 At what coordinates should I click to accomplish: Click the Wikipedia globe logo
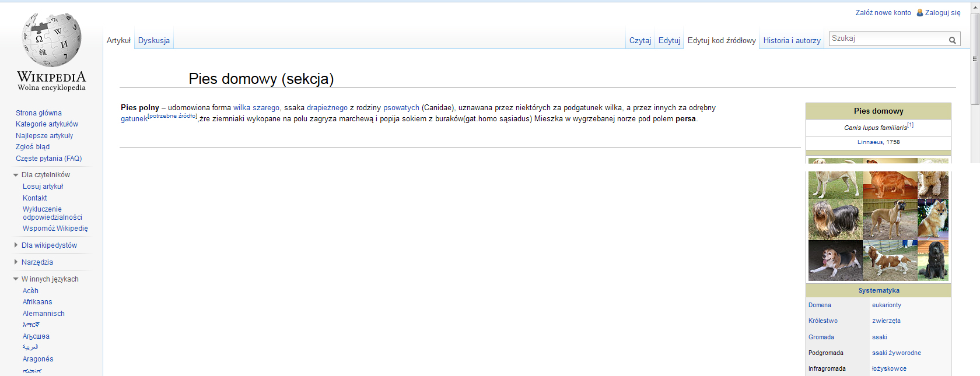51,40
